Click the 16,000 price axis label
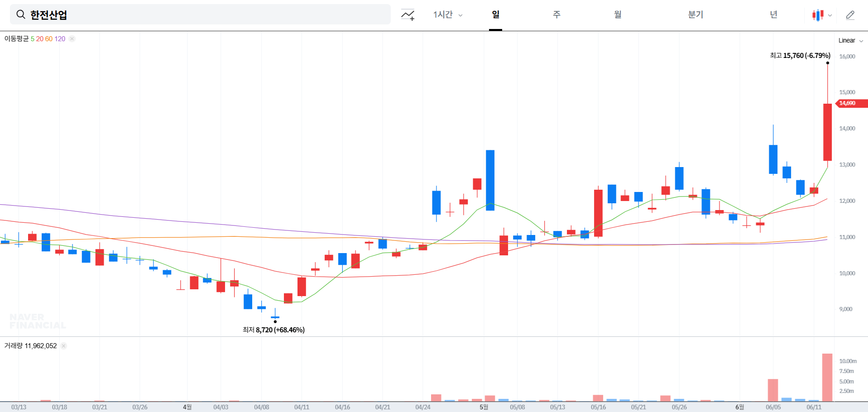868x412 pixels. tap(847, 57)
